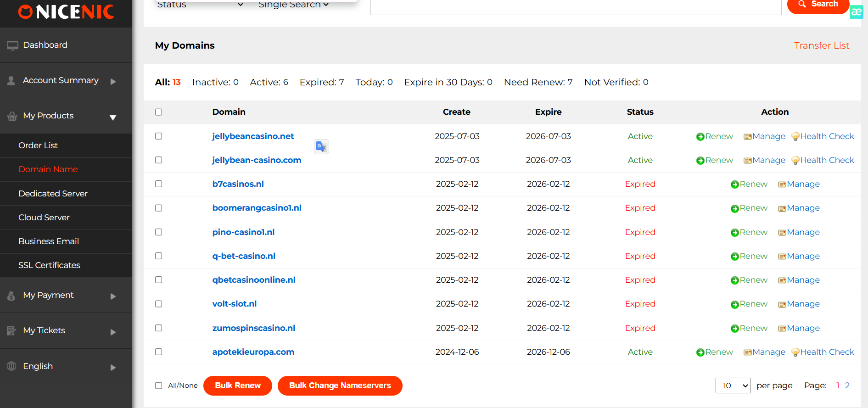The image size is (868, 408).
Task: Click the green renew icon for jellybeancasino.net
Action: click(700, 137)
